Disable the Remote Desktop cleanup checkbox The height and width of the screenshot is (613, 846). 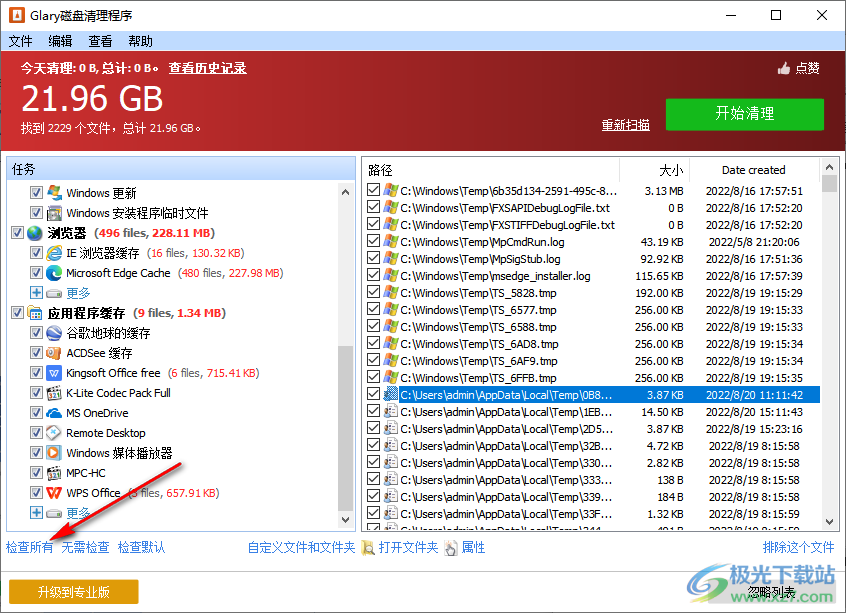coord(36,433)
